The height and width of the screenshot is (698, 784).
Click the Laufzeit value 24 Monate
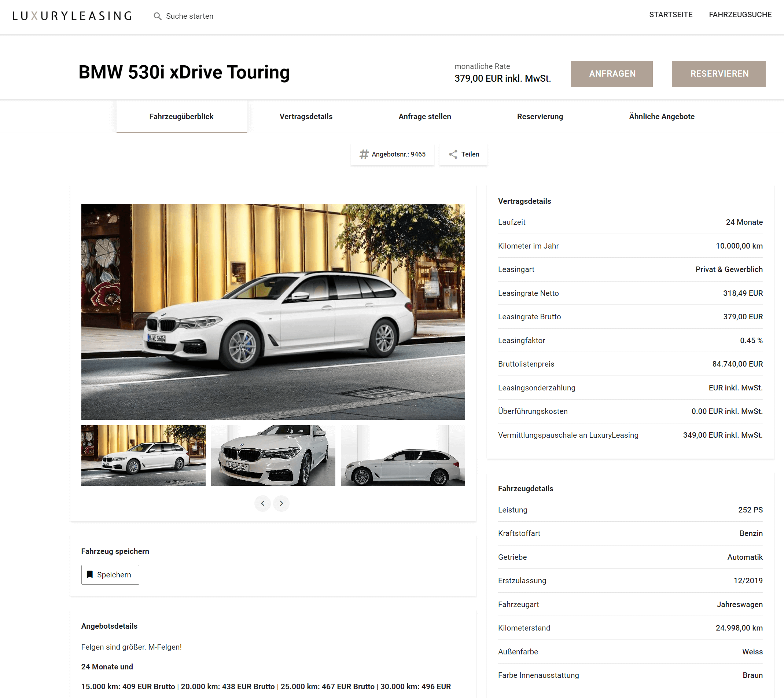click(x=744, y=222)
